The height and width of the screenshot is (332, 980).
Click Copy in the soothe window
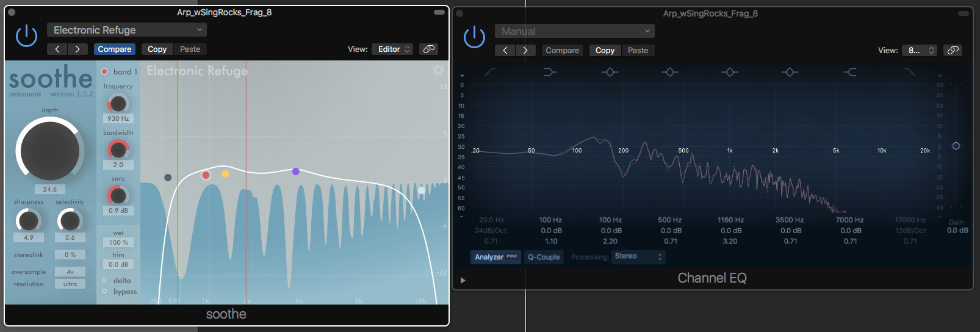157,49
